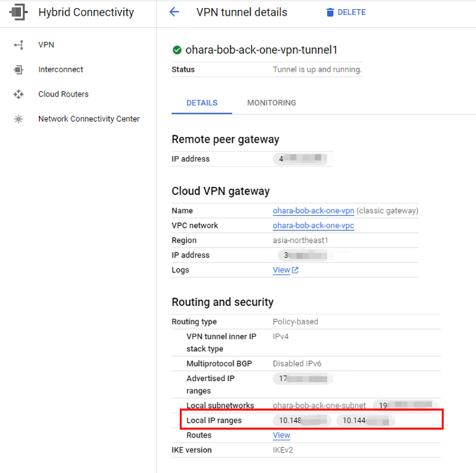
Task: Switch to the MONITORING tab
Action: [271, 103]
